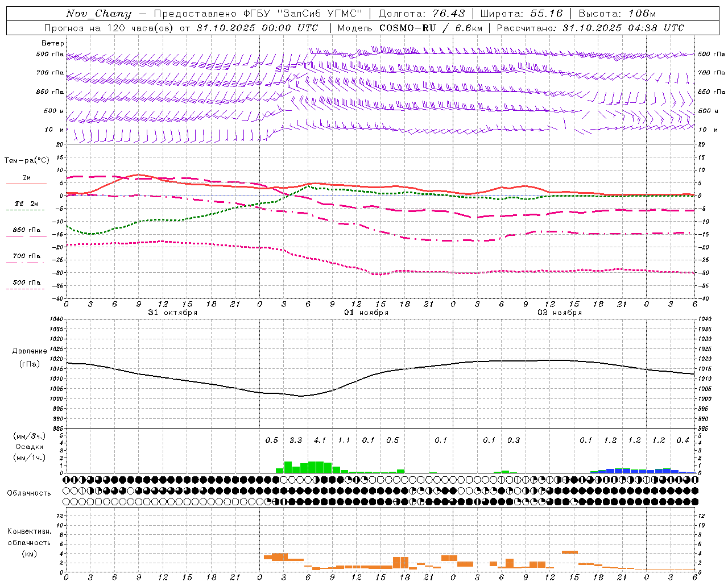Select the 'Давление' pressure panel title

(x=30, y=351)
